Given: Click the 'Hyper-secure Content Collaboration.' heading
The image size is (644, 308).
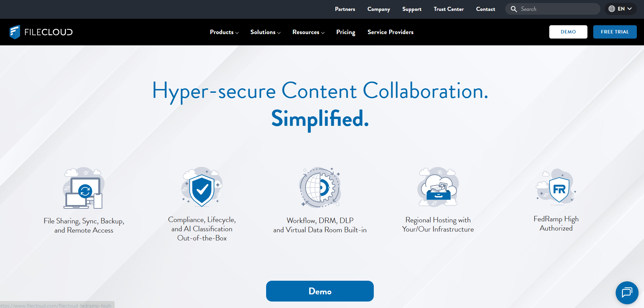Looking at the screenshot, I should (320, 91).
